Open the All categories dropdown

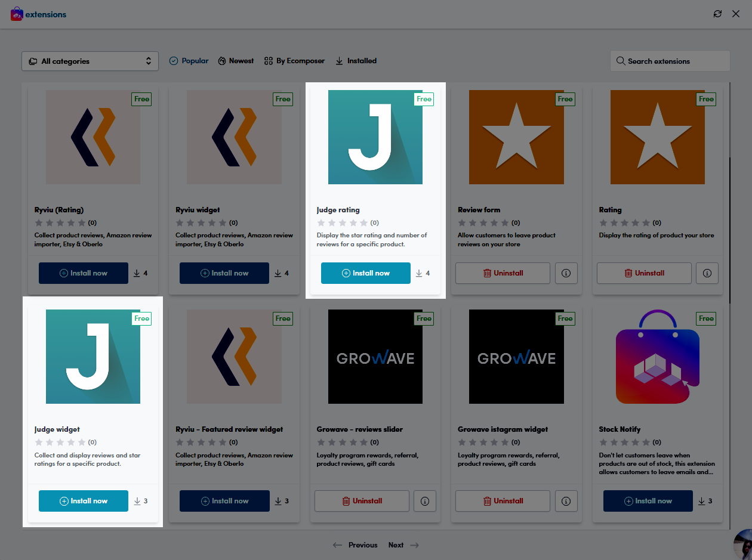(90, 61)
